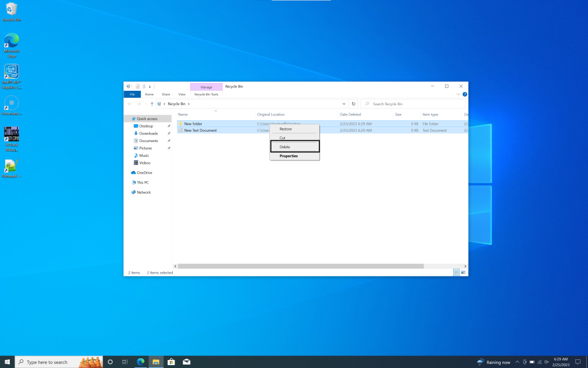Open Microsoft Store from the taskbar
588x368 pixels.
(x=171, y=362)
